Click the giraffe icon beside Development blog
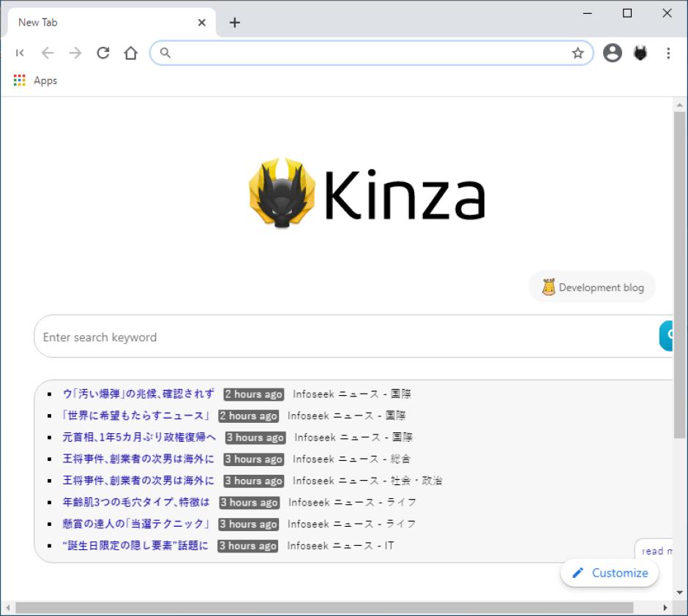Viewport: 688px width, 616px height. (548, 288)
